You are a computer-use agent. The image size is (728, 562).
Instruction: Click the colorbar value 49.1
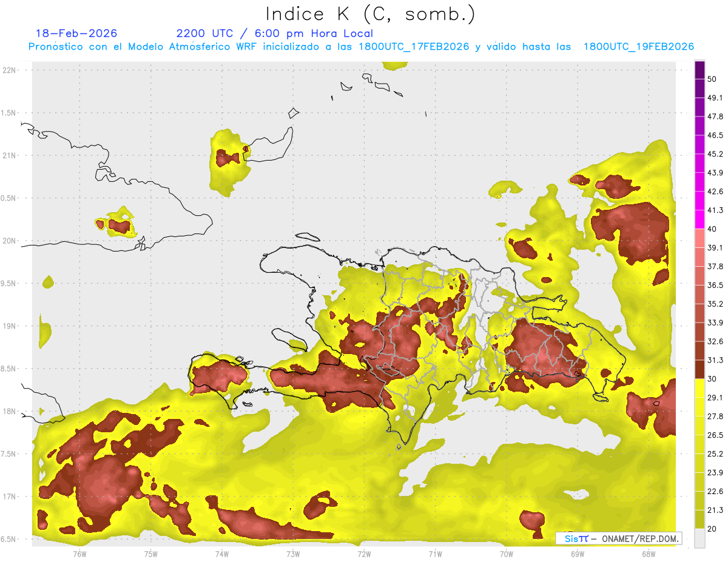click(x=715, y=98)
